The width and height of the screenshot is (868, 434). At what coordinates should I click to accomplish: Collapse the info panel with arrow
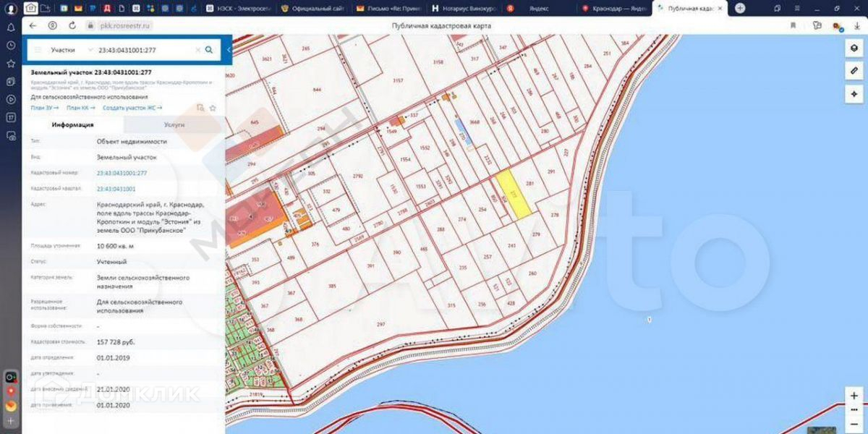click(229, 50)
